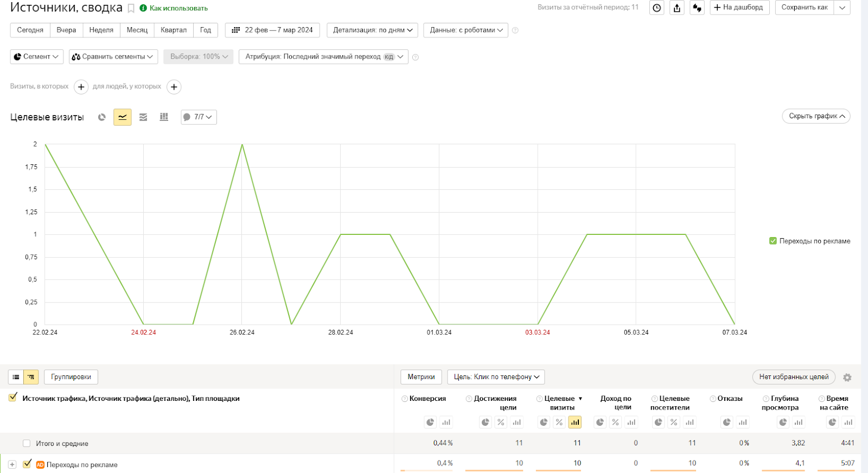Screen dimensions: 868x473
Task: Open the date range picker 22 фев — 7 мар
Action: (x=272, y=30)
